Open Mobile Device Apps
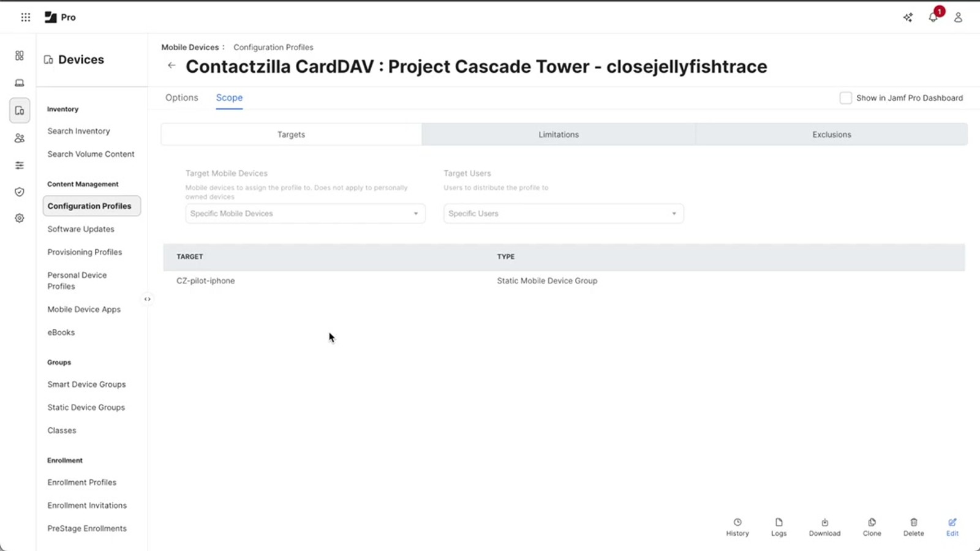The height and width of the screenshot is (551, 980). coord(84,310)
